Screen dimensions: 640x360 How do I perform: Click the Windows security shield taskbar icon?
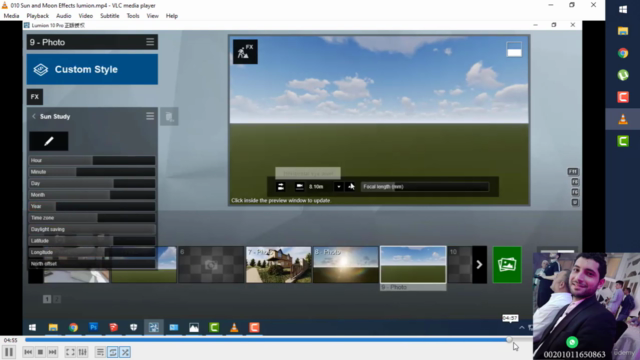[x=133, y=327]
